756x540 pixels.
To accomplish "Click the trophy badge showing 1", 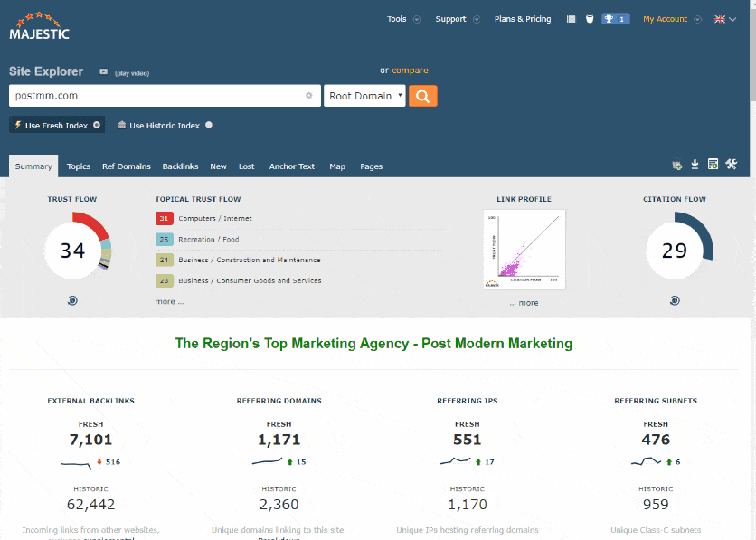I will point(615,19).
